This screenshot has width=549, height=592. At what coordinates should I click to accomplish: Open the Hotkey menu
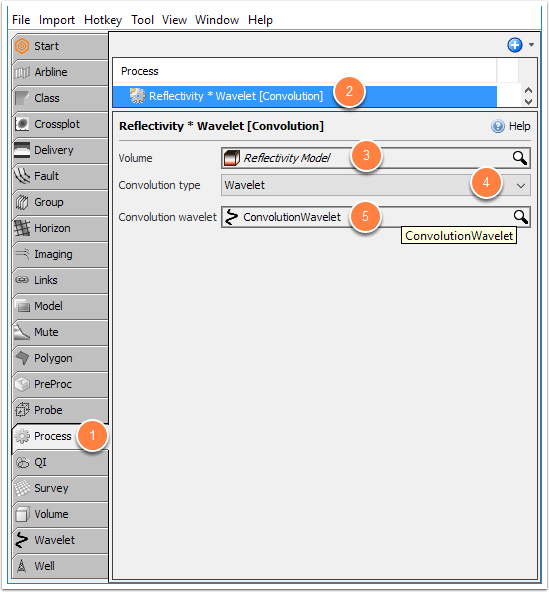tap(103, 20)
